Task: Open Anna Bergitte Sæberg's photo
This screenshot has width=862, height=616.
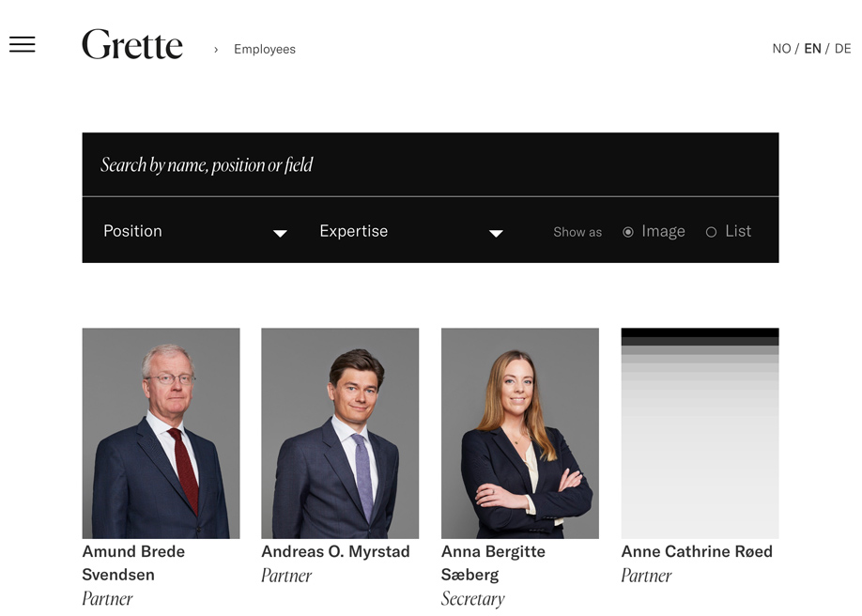Action: (x=519, y=433)
